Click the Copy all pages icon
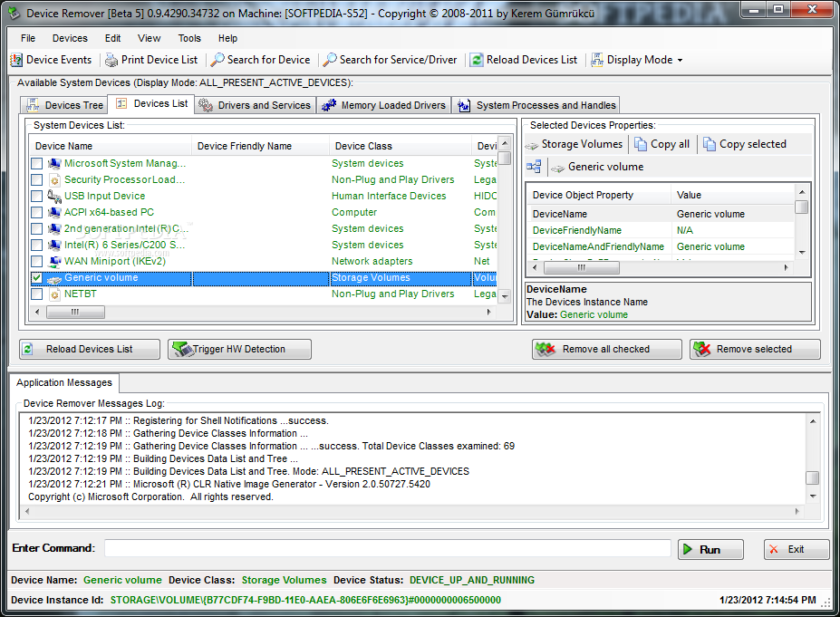Screen dimensions: 840x617 (641, 144)
